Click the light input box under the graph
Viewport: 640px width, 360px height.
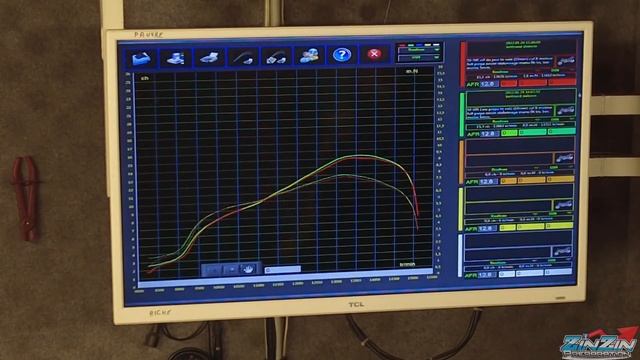coord(282,269)
